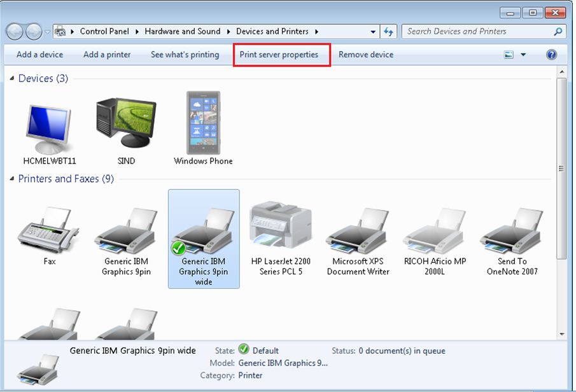Click See what's printing
576x392 pixels.
pos(185,55)
